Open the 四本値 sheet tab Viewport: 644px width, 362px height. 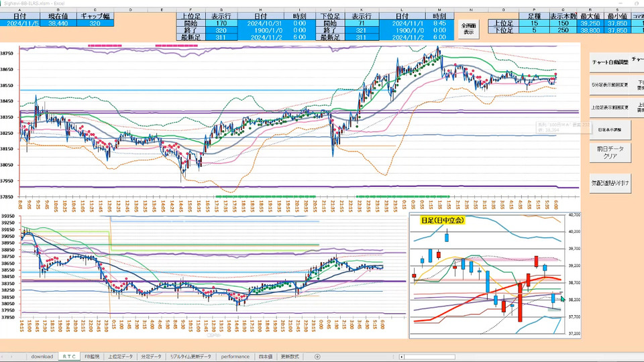pyautogui.click(x=266, y=357)
